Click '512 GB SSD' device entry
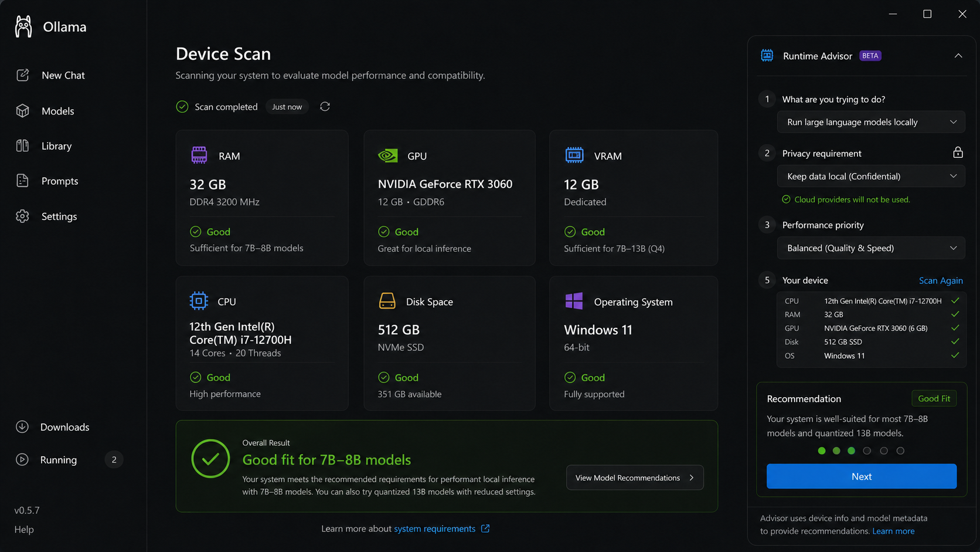This screenshot has height=552, width=980. click(x=843, y=342)
